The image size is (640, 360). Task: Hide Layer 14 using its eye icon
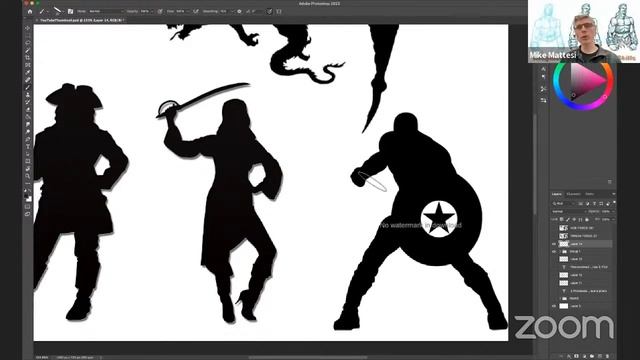554,244
